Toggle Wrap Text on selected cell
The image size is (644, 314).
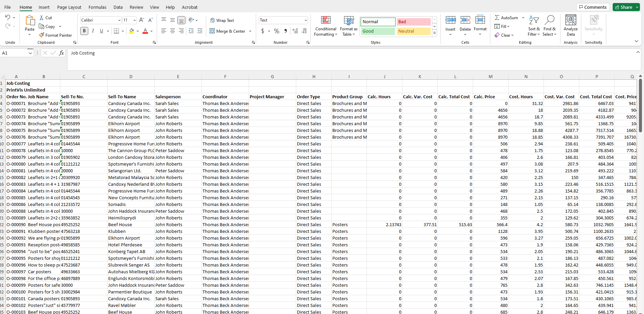(x=222, y=21)
